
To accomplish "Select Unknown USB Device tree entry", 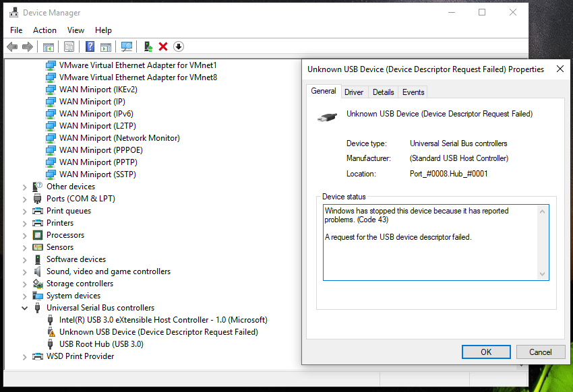I will point(158,332).
